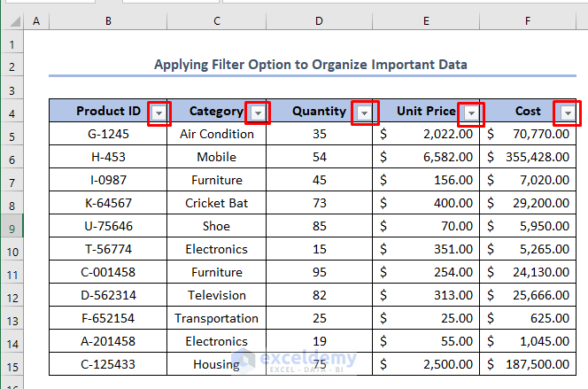Open the Product ID filter dropdown
Screen dimensions: 588x389
[x=159, y=113]
